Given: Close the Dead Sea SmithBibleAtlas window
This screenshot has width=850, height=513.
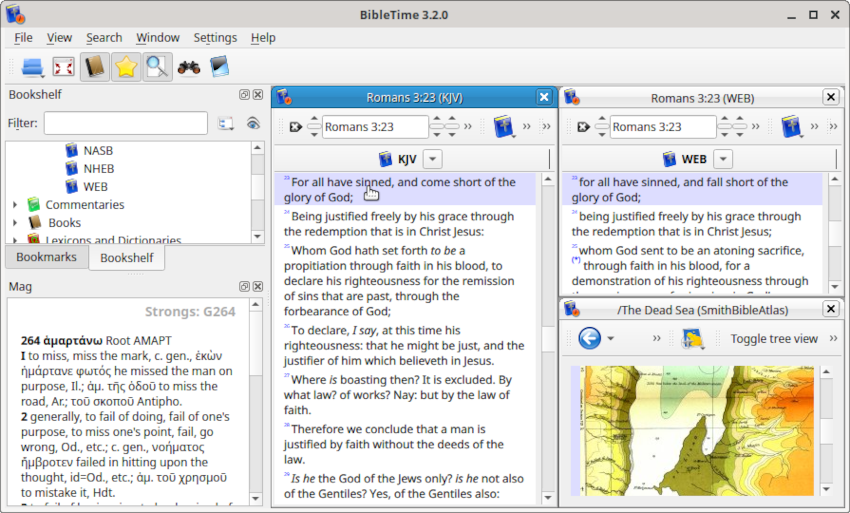Looking at the screenshot, I should pyautogui.click(x=830, y=309).
